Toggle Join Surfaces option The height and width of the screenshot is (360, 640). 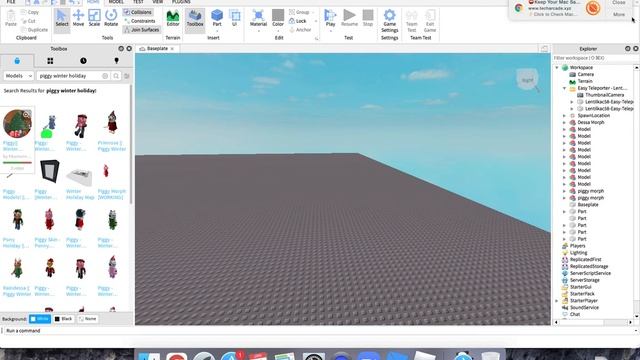tap(142, 30)
